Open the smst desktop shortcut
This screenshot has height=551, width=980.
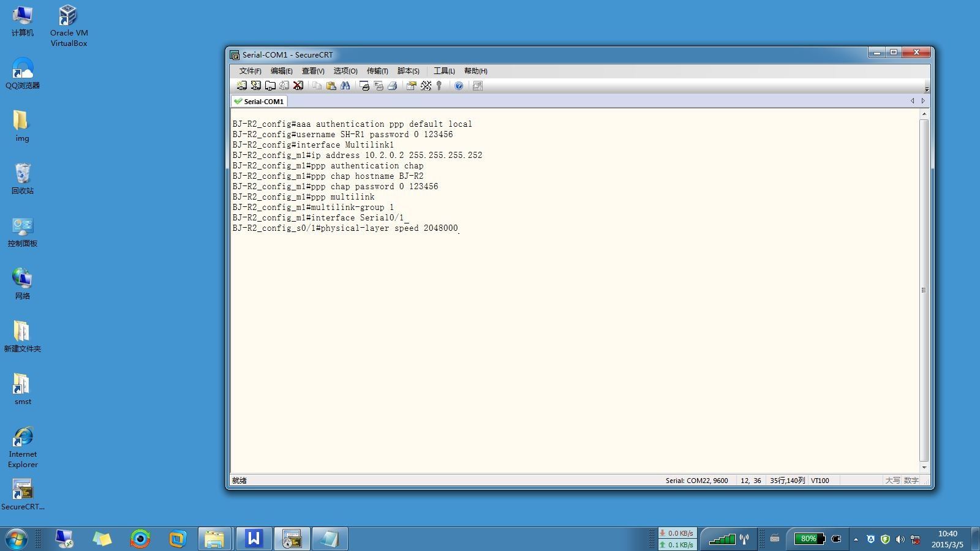point(23,389)
